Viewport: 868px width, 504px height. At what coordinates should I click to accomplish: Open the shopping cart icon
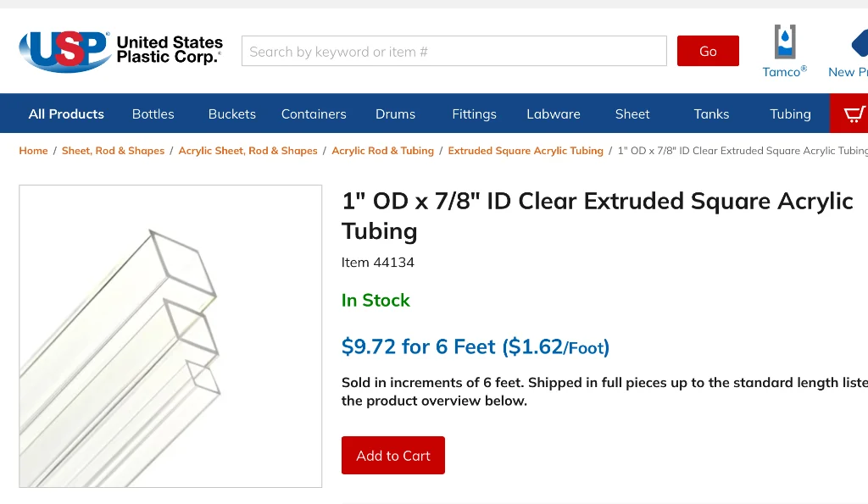point(853,114)
